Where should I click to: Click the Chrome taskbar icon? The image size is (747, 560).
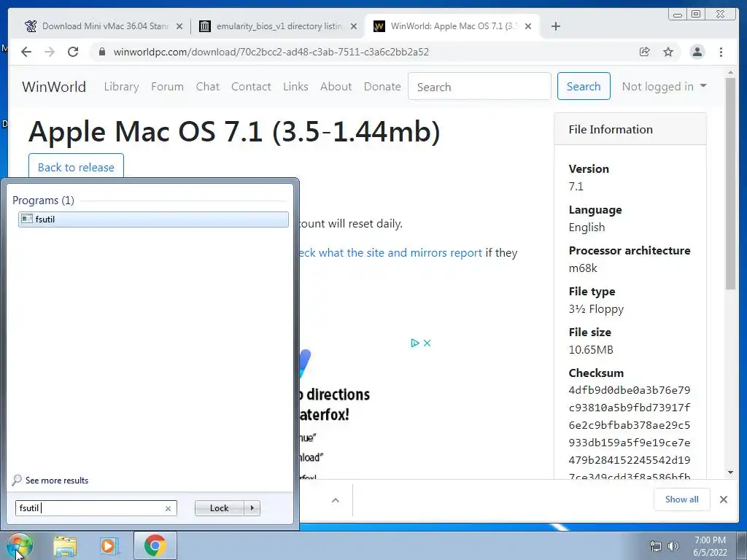(x=155, y=545)
